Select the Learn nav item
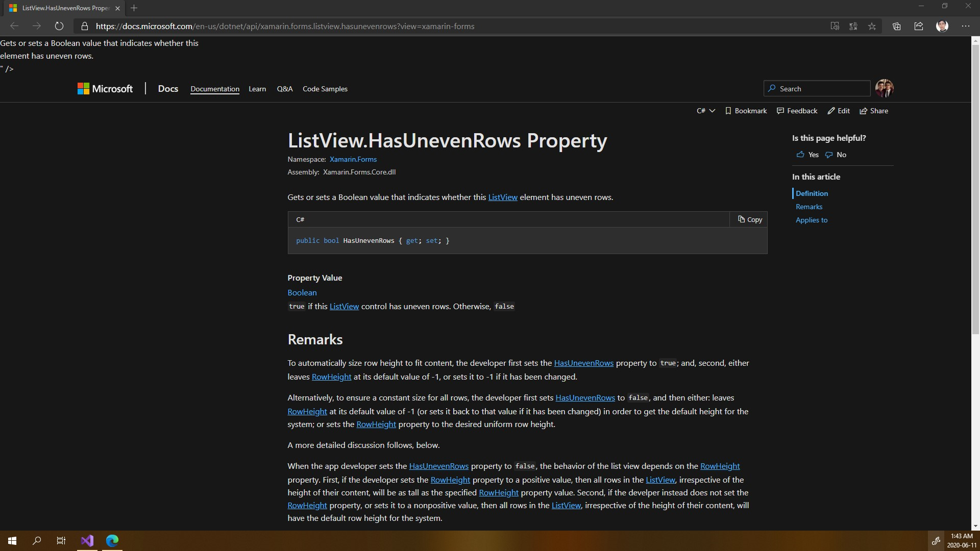Image resolution: width=980 pixels, height=551 pixels. (x=257, y=89)
